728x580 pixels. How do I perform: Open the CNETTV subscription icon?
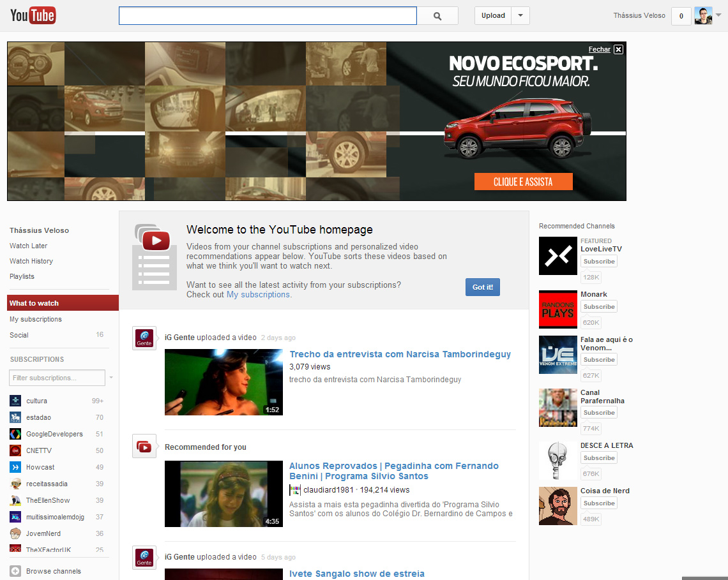coord(15,450)
